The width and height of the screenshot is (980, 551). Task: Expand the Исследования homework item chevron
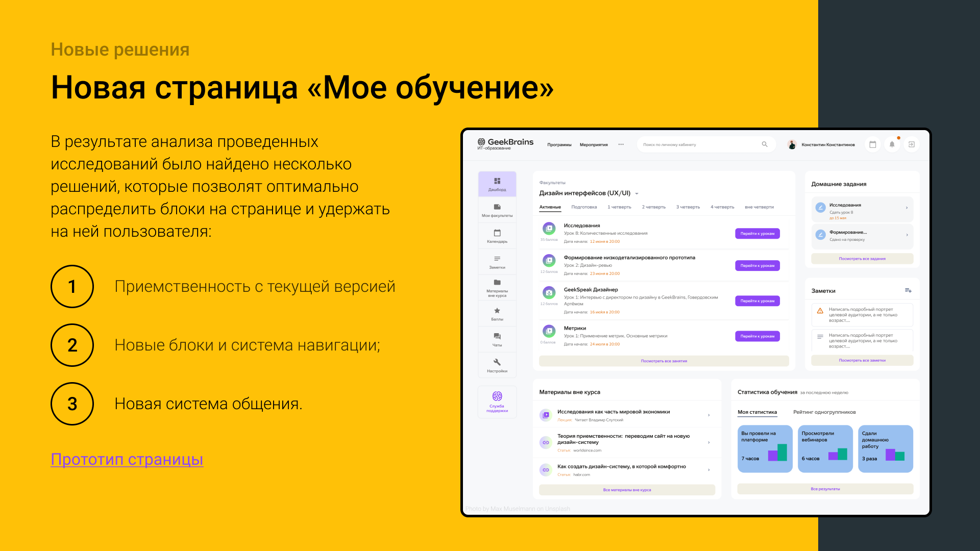pos(907,208)
